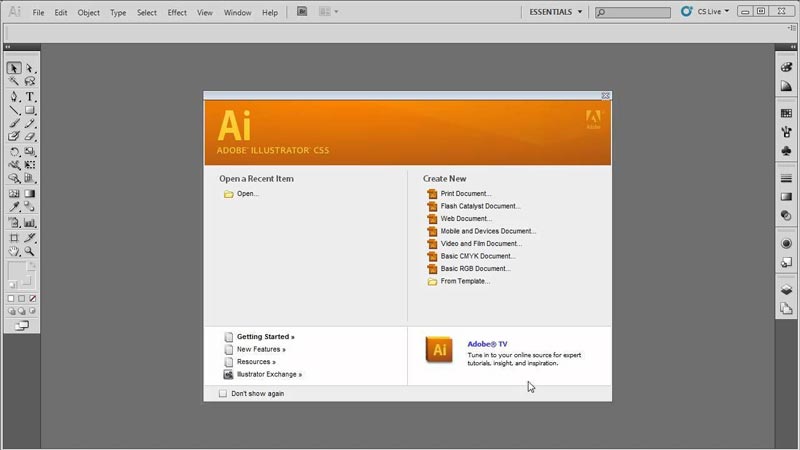This screenshot has height=450, width=800.
Task: Launch Adobe Bridge from the menu bar
Action: pyautogui.click(x=302, y=12)
